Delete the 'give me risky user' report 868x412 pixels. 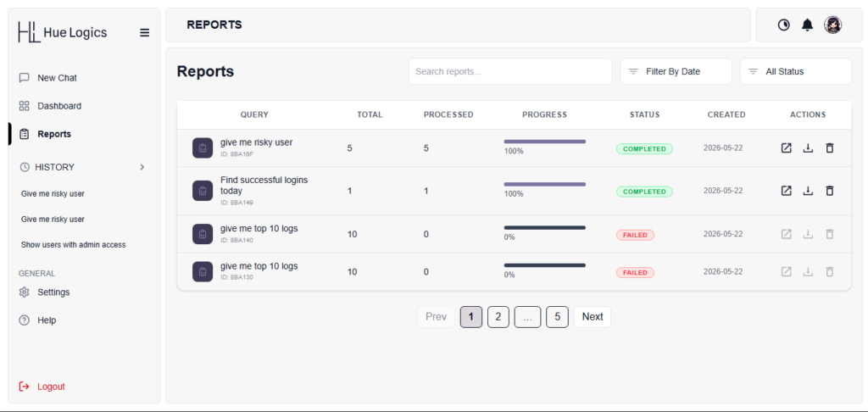[829, 148]
